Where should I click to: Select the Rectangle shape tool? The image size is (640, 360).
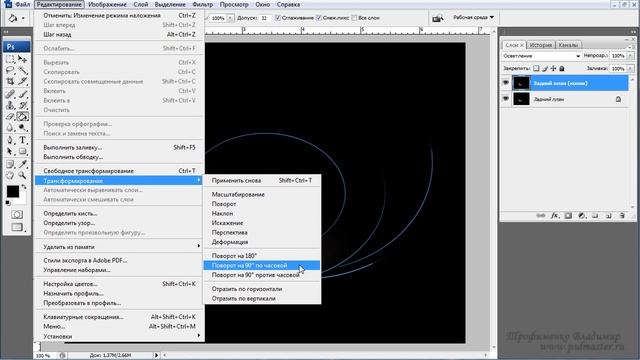[22, 152]
